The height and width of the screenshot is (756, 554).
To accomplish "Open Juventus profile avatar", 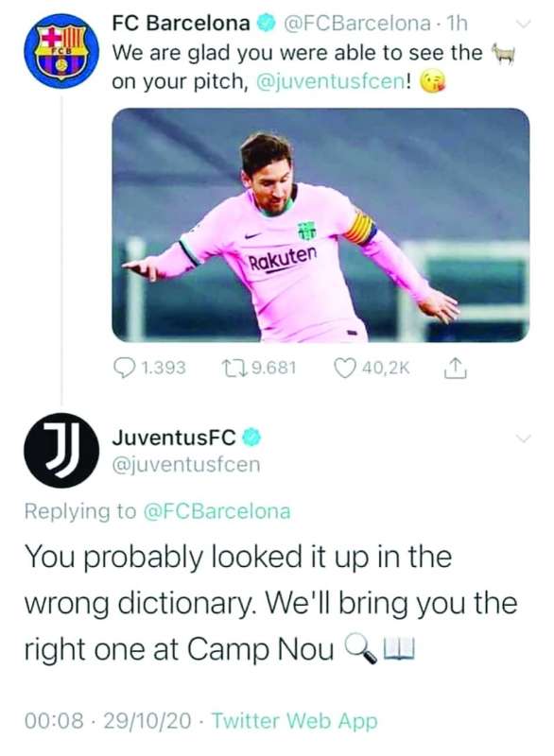I will pyautogui.click(x=61, y=451).
